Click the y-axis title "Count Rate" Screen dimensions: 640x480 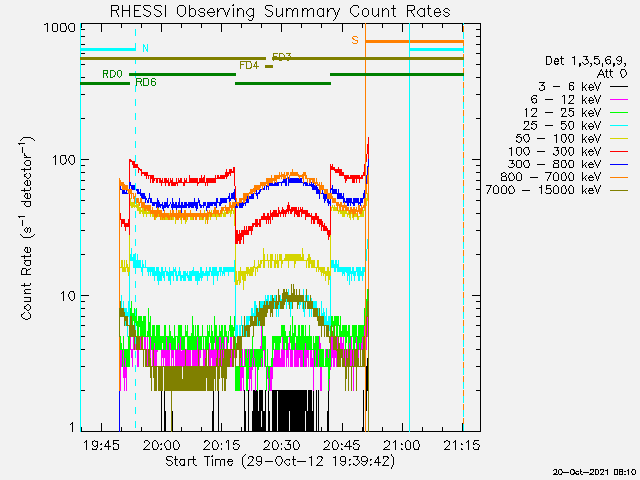tap(26, 283)
